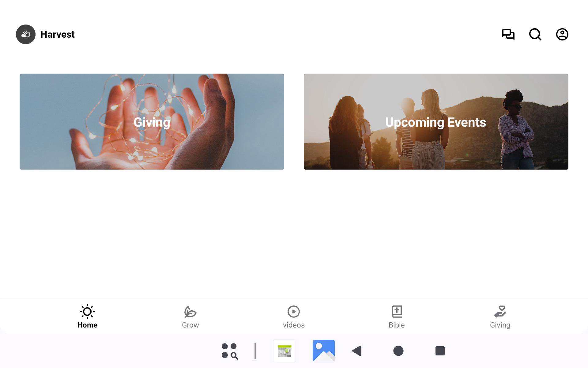Tap the Giving hand-heart icon
Image resolution: width=588 pixels, height=368 pixels.
500,312
